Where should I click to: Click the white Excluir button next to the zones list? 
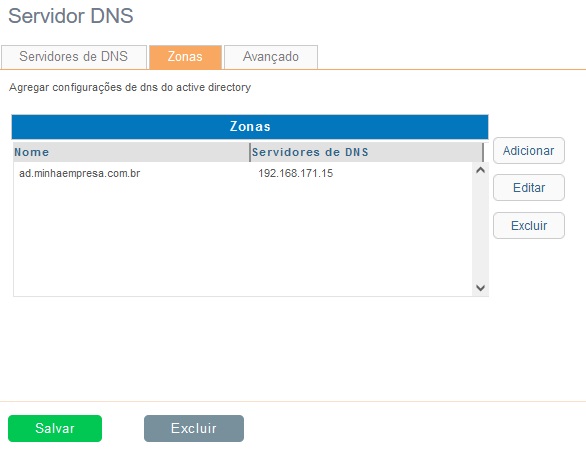(x=528, y=225)
